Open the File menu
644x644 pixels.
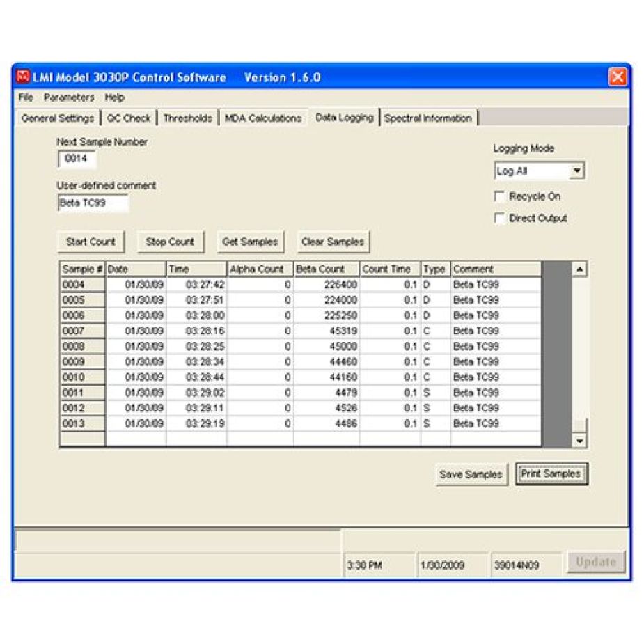click(x=26, y=97)
